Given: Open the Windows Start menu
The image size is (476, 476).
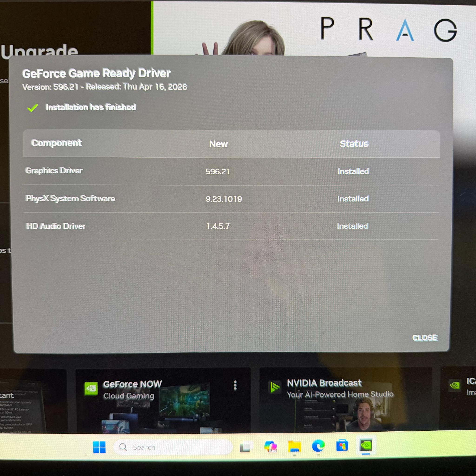Looking at the screenshot, I should tap(99, 447).
